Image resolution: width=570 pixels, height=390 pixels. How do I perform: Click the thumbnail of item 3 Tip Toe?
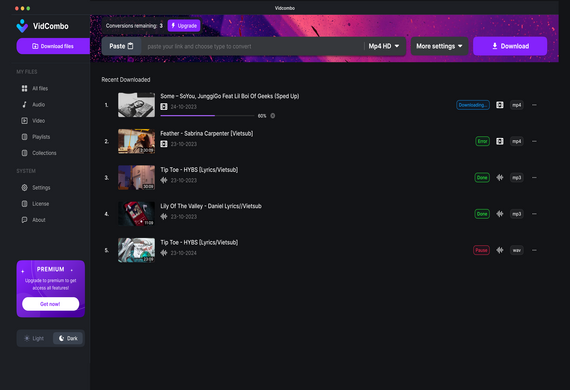click(136, 177)
